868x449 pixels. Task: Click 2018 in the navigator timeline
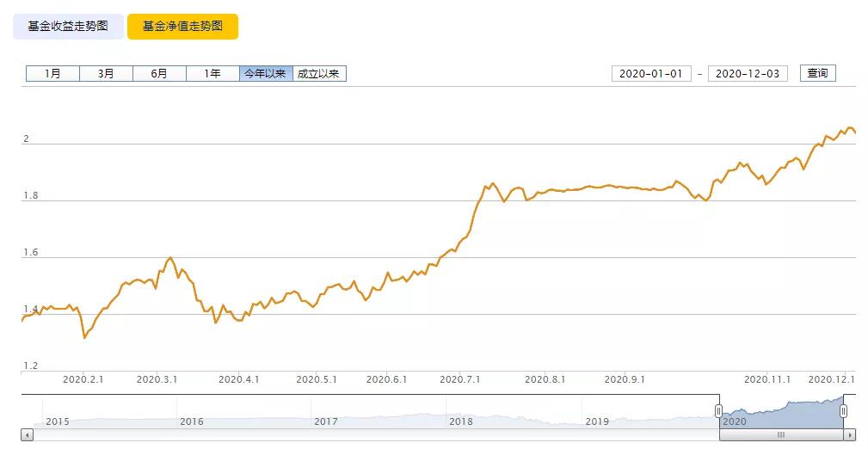(461, 421)
